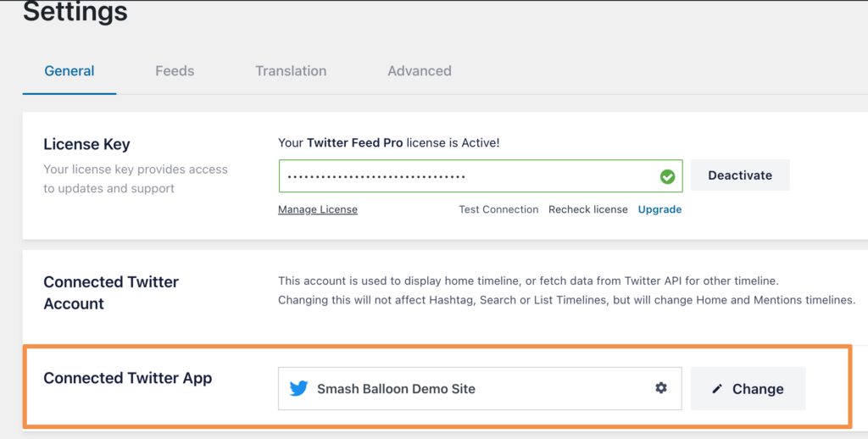Click the Test Connection link

point(498,209)
